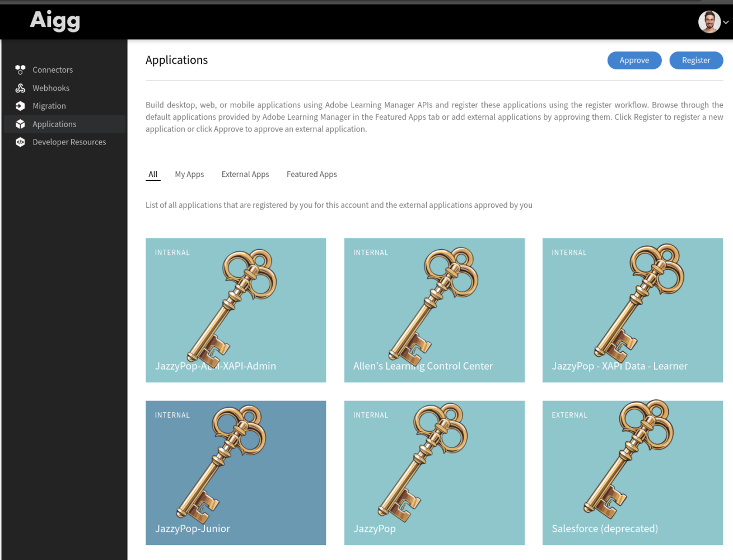Select the All applications tab

[x=153, y=174]
